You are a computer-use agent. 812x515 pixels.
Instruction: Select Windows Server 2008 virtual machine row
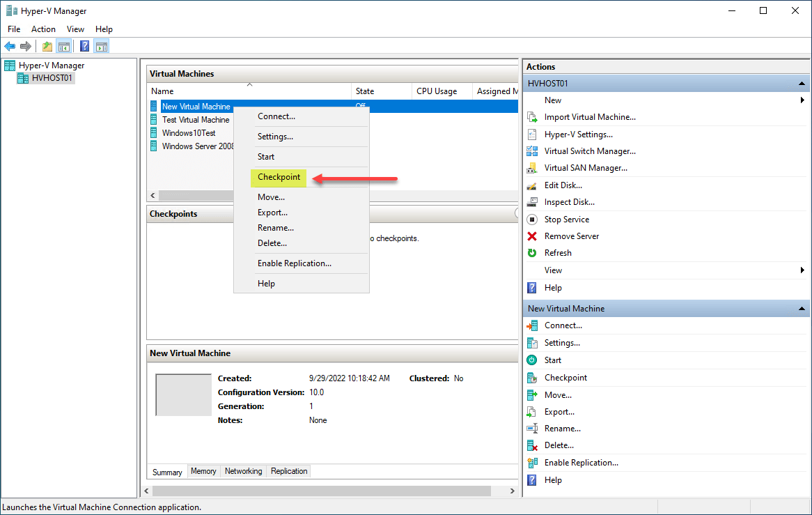tap(197, 146)
